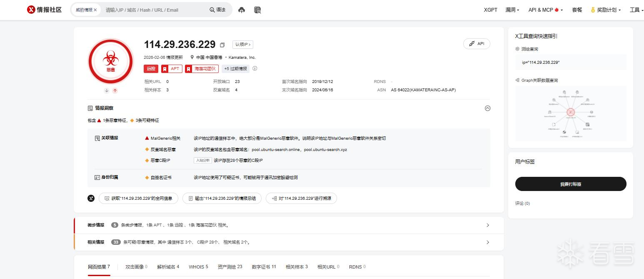Image resolution: width=644 pixels, height=279 pixels.
Task: Click the API button on IP card
Action: (x=477, y=44)
